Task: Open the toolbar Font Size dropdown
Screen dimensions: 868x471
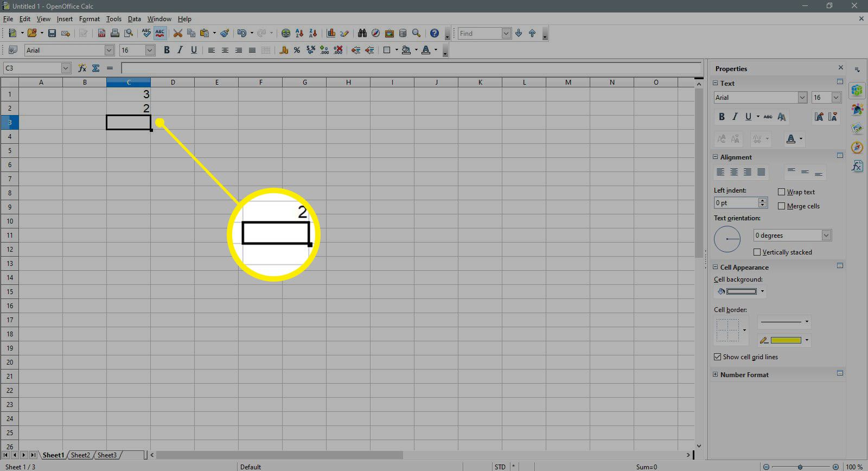Action: [x=150, y=50]
